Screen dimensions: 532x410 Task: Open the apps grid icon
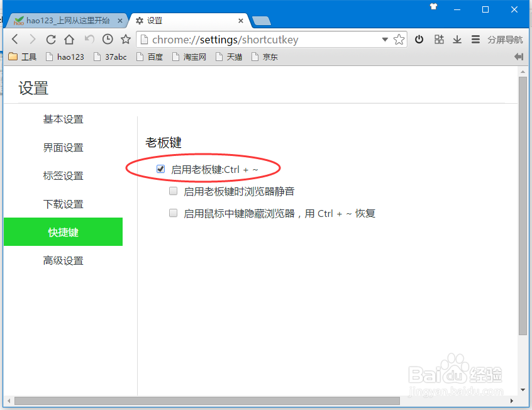pyautogui.click(x=439, y=40)
